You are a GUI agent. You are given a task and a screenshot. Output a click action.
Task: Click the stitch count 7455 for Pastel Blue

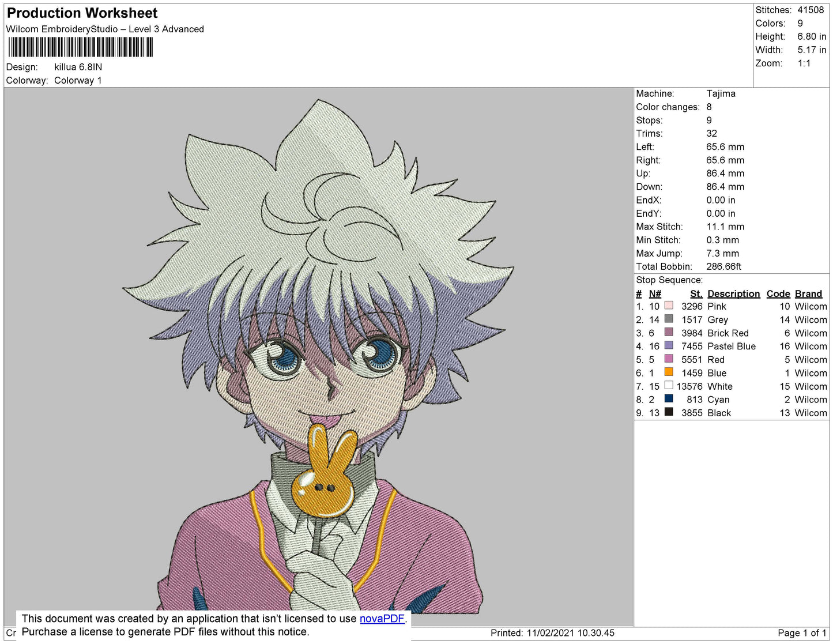pyautogui.click(x=692, y=346)
